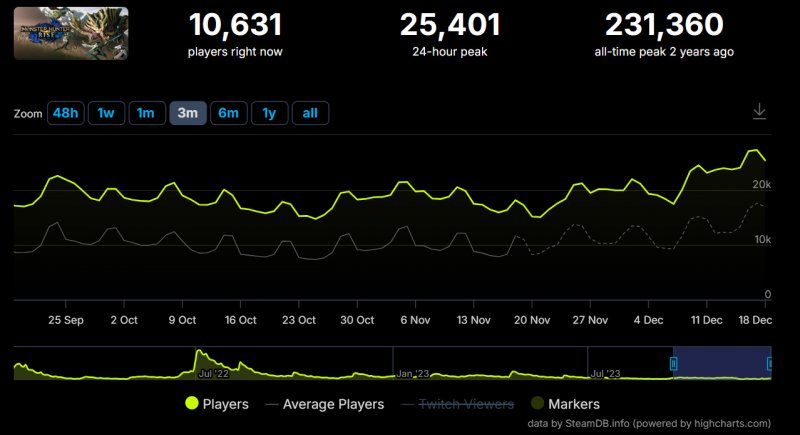Show all-time data with all button
This screenshot has width=800, height=435.
[310, 113]
